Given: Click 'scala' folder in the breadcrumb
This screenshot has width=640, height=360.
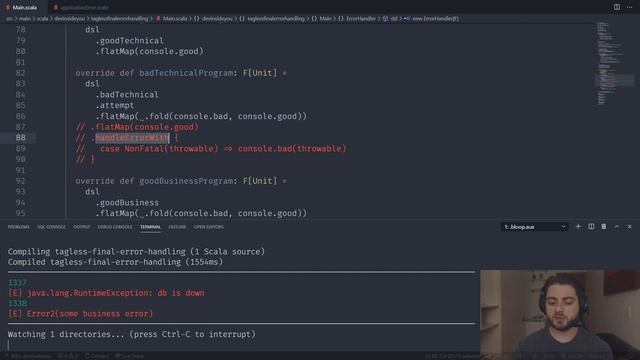Looking at the screenshot, I should pyautogui.click(x=42, y=19).
